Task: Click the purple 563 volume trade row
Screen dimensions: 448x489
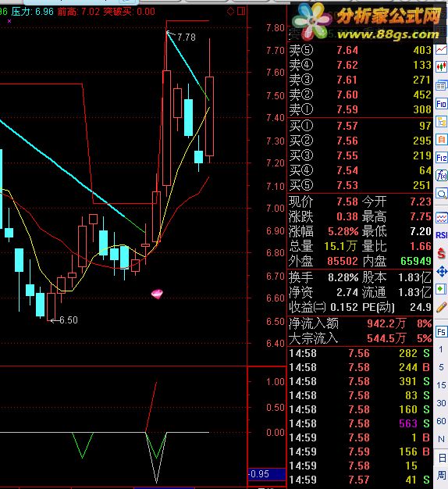Action: pos(360,423)
